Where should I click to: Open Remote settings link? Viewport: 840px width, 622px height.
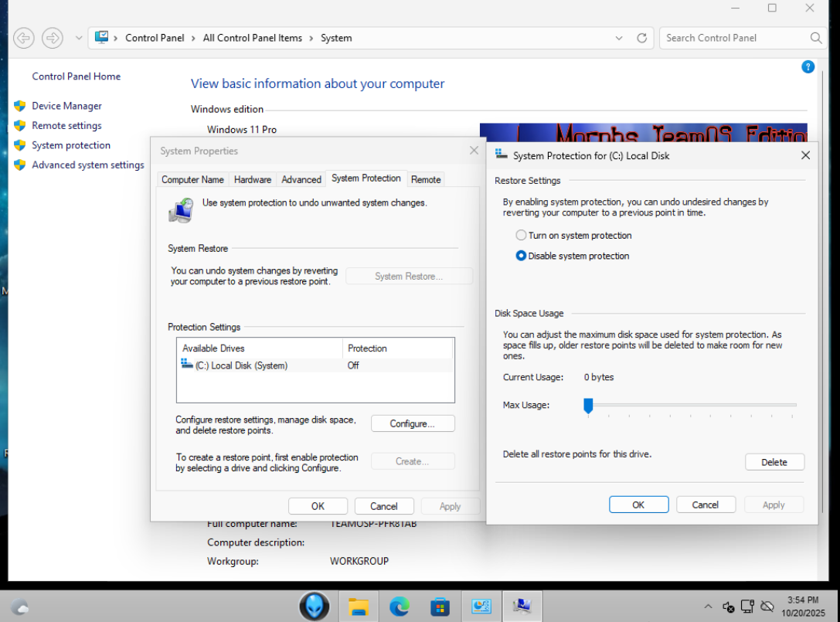[66, 125]
